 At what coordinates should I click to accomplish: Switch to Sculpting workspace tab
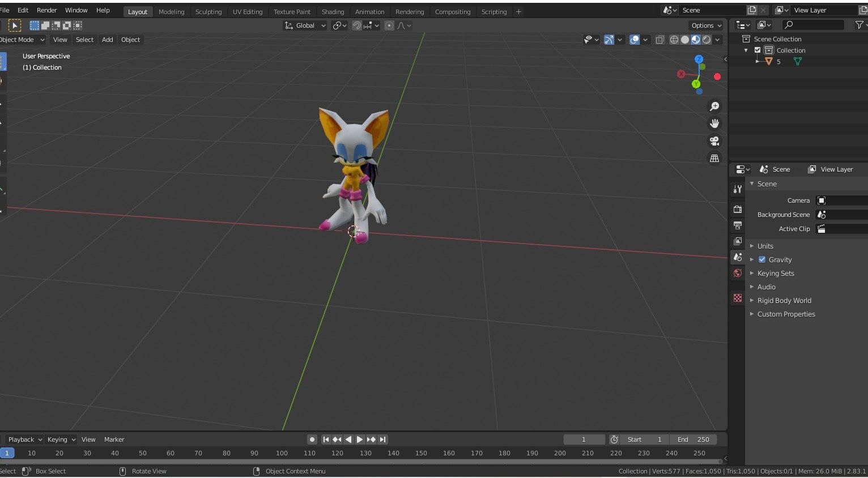coord(209,12)
